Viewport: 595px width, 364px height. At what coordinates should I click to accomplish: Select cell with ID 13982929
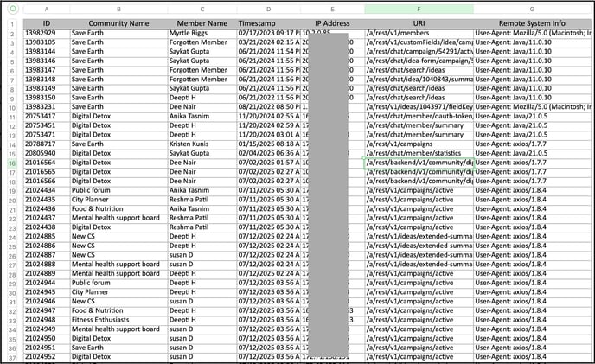[47, 33]
